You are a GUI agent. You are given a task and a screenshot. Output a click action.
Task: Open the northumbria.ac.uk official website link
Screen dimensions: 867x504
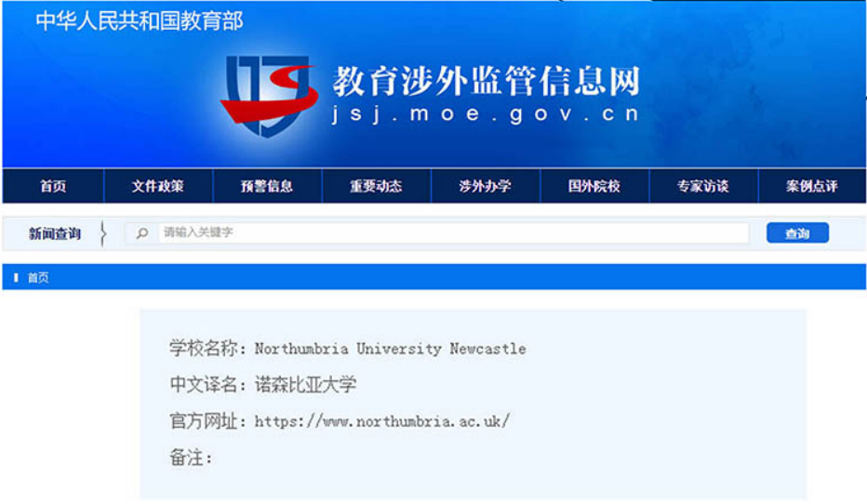[x=382, y=421]
